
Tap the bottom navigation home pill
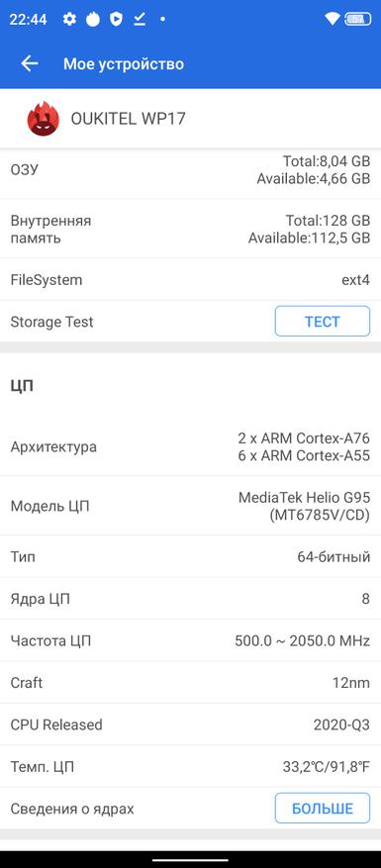click(190, 859)
